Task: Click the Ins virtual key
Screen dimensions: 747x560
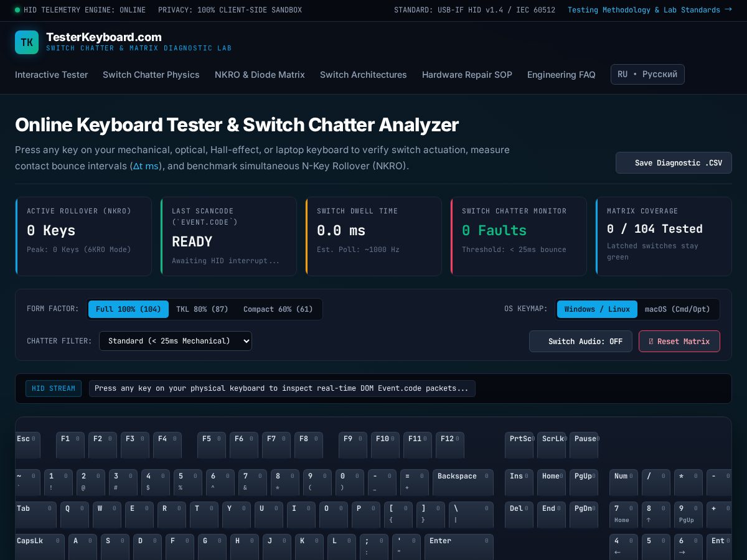Action: pos(519,483)
